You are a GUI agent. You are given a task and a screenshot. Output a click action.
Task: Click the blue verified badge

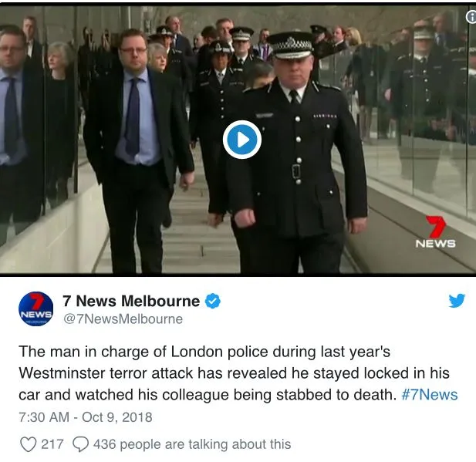point(213,301)
